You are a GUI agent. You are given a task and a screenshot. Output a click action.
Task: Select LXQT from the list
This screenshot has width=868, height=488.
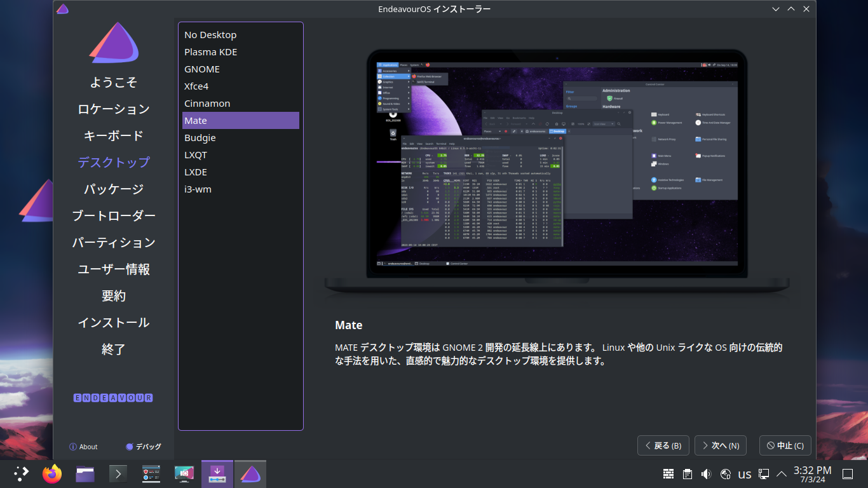coord(241,155)
